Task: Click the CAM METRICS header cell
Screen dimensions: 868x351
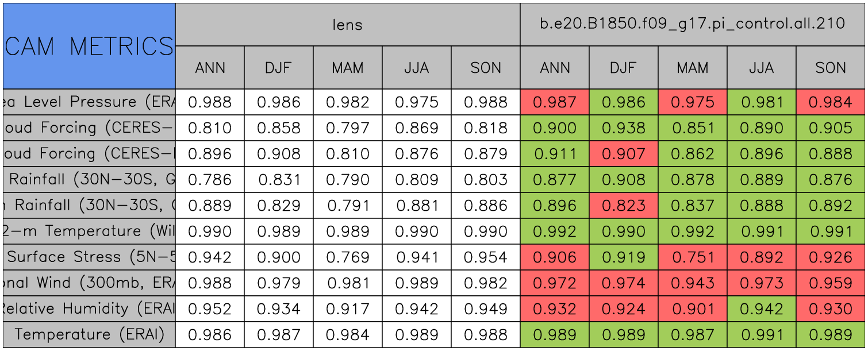Action: [x=89, y=46]
